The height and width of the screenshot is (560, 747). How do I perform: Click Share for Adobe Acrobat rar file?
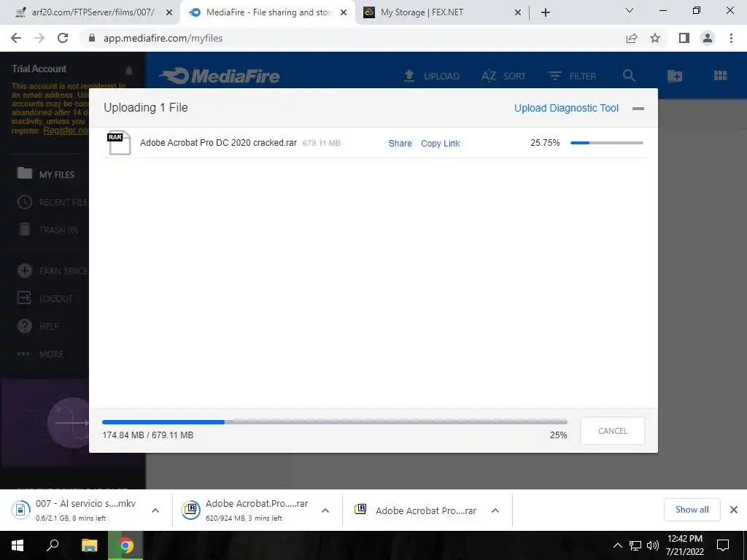pyautogui.click(x=400, y=144)
